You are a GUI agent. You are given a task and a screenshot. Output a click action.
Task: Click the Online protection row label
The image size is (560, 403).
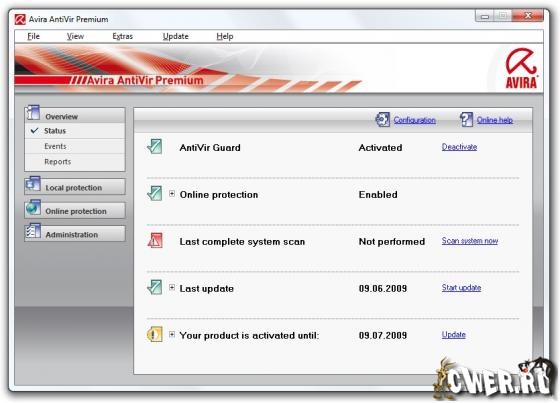(x=219, y=194)
